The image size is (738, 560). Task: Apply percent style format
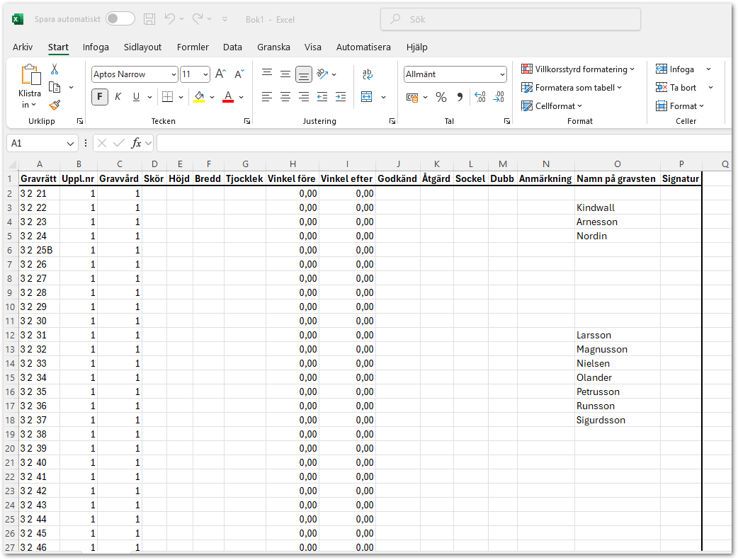click(x=441, y=97)
